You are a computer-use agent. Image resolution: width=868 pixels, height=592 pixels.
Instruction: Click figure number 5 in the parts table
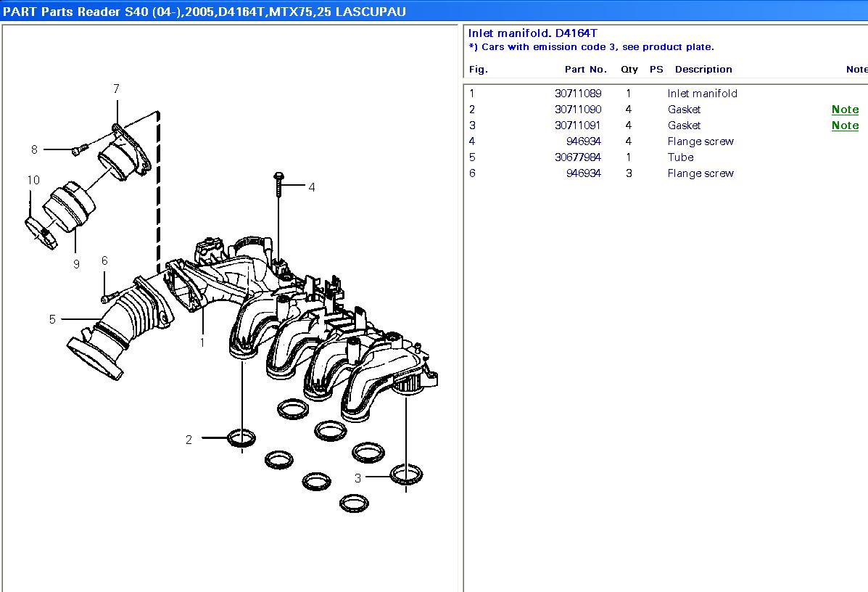[x=471, y=157]
